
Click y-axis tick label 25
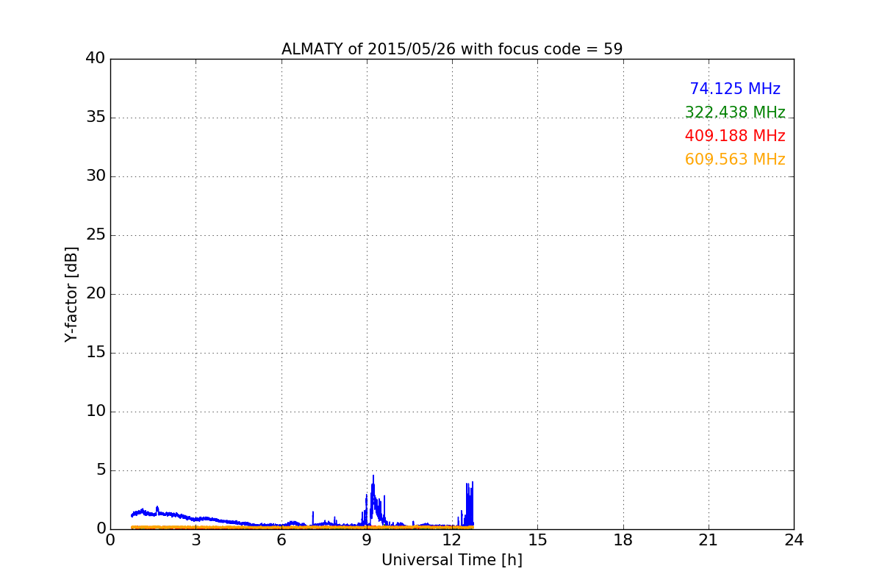point(96,235)
